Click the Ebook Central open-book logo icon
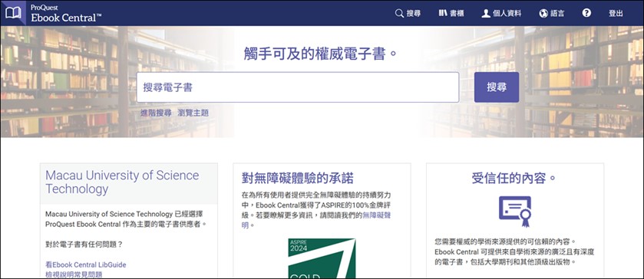Viewport: 644px width, 279px height. coord(13,13)
